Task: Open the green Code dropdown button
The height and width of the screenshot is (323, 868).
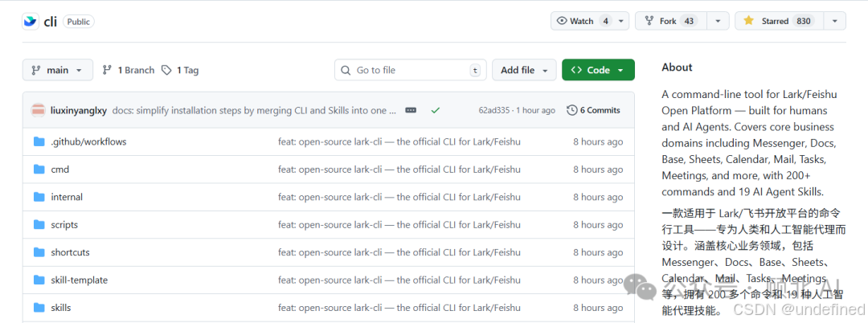Action: [598, 70]
